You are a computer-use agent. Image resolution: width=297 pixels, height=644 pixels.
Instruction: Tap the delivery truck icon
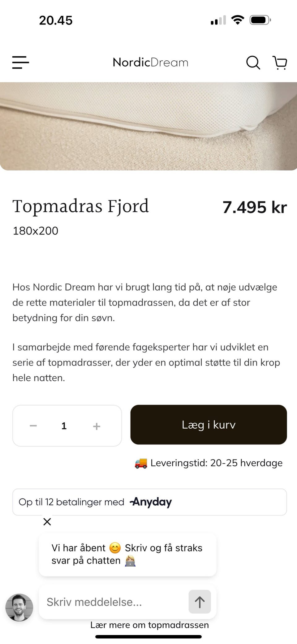(141, 463)
